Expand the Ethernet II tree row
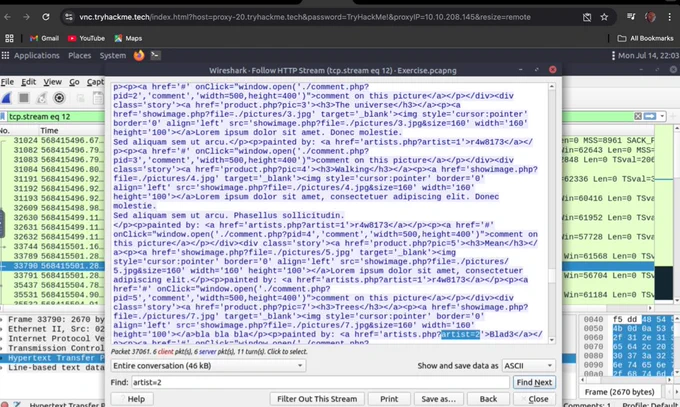This screenshot has width=680, height=407. 52,329
